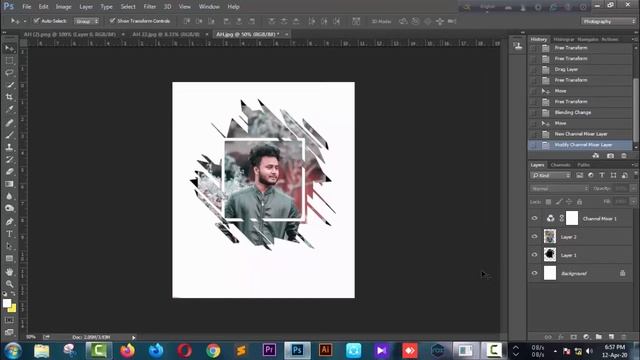Select the Clone Stamp tool

pos(9,147)
